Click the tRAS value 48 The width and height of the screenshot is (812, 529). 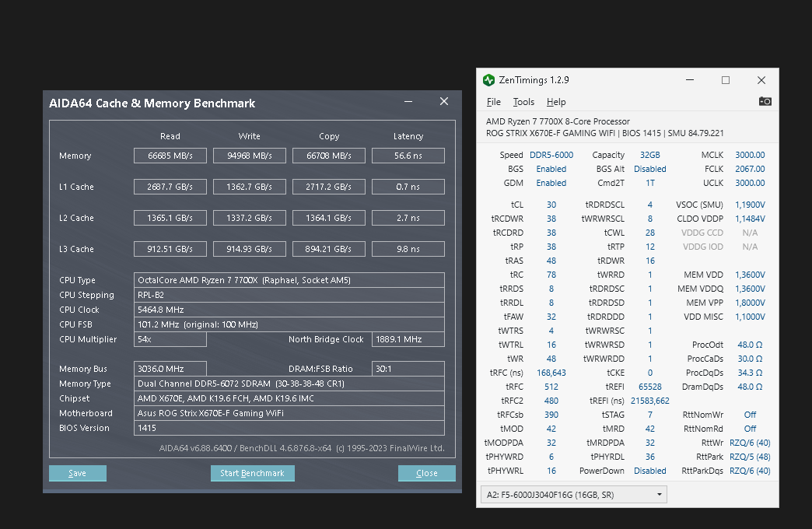tap(551, 261)
